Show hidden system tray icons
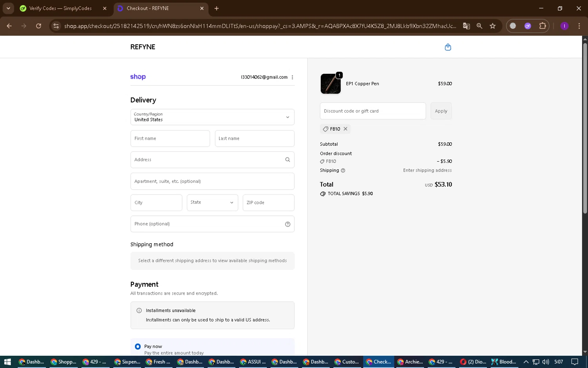The image size is (588, 368). (526, 362)
